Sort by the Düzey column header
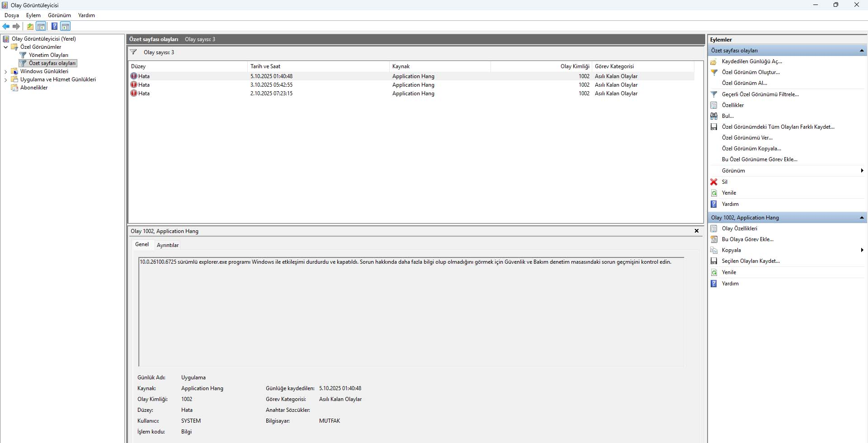This screenshot has height=443, width=868. 188,66
